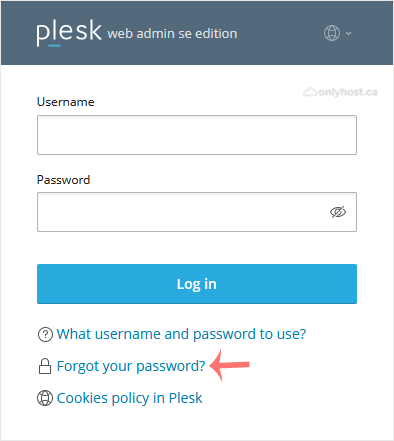Click the red arrow annotation
The width and height of the screenshot is (394, 441).
pyautogui.click(x=230, y=365)
